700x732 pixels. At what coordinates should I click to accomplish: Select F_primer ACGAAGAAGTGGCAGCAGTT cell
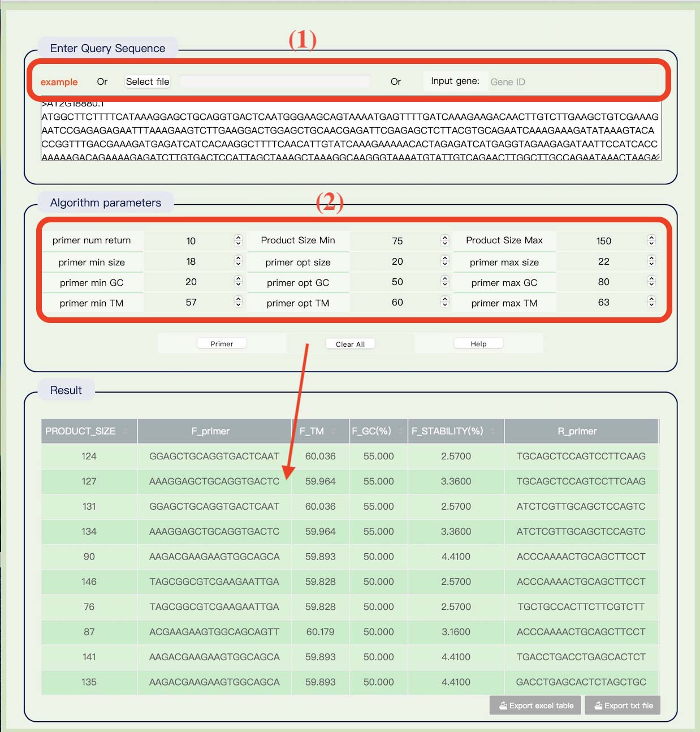[x=214, y=632]
